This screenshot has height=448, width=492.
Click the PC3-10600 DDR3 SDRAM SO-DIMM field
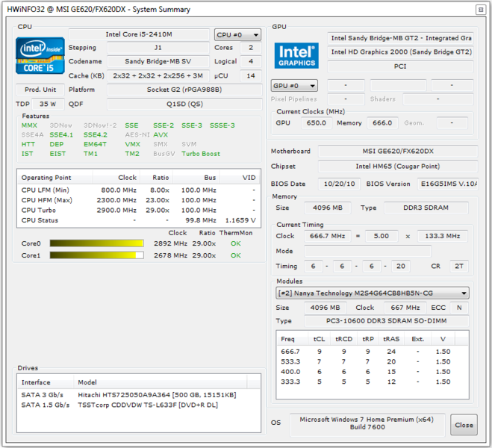coord(387,321)
